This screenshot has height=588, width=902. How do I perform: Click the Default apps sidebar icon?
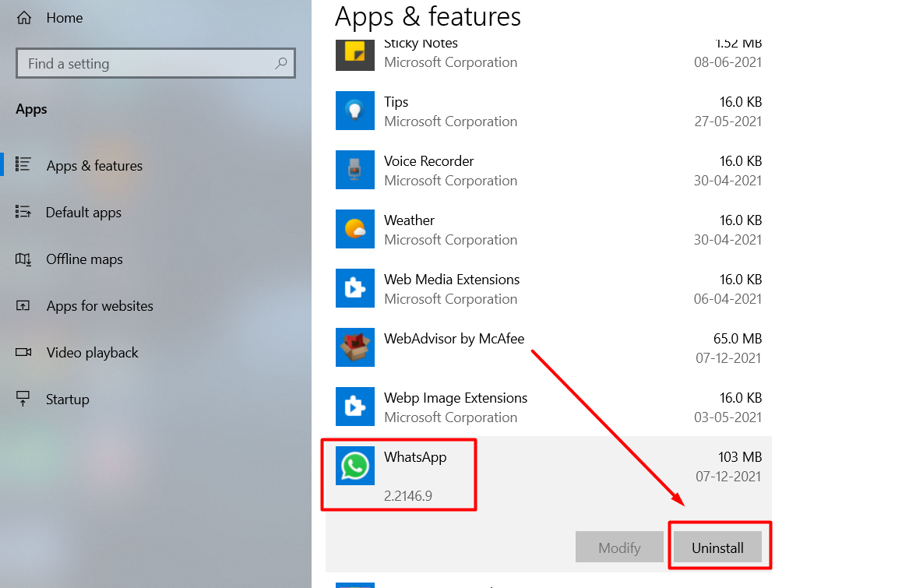(x=23, y=212)
